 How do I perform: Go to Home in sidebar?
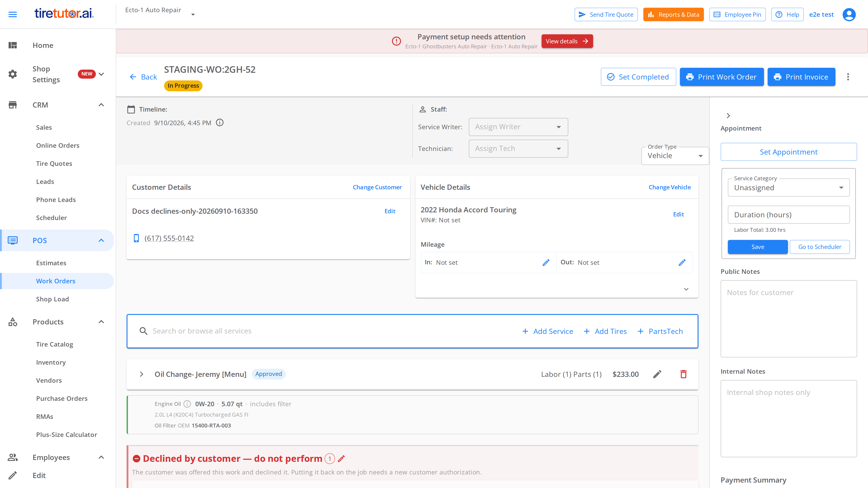tap(43, 45)
